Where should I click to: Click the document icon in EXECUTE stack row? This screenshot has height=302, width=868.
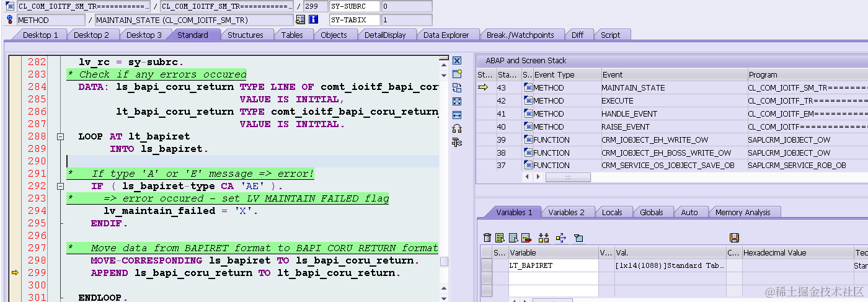528,100
